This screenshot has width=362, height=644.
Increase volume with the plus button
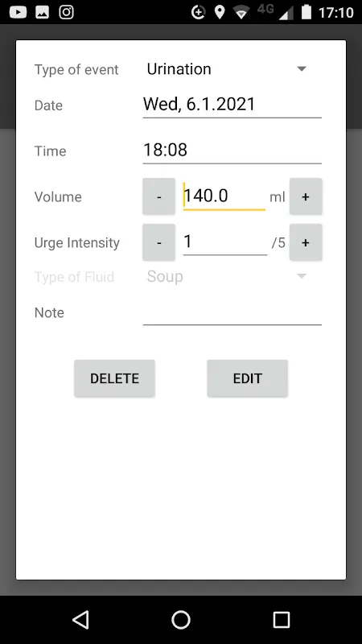tap(306, 196)
